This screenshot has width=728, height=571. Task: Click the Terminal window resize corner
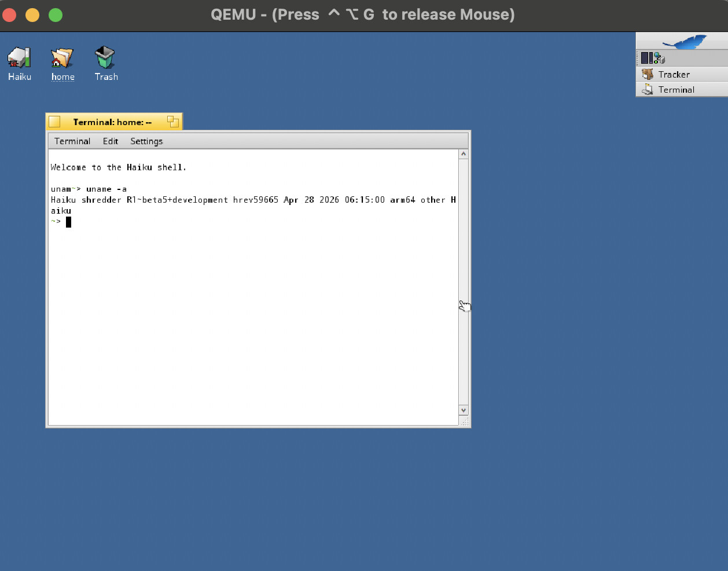465,422
